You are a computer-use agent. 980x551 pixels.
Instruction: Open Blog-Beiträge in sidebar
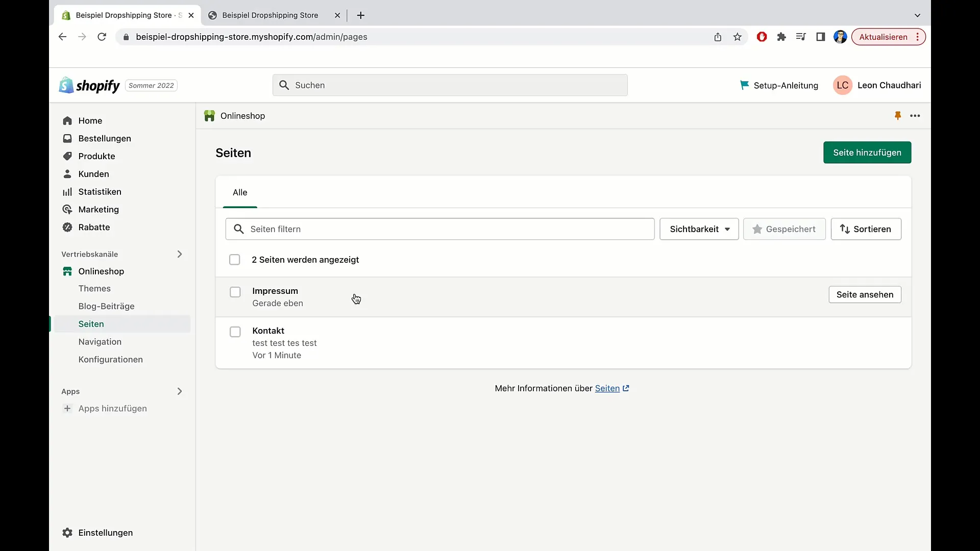pos(106,306)
